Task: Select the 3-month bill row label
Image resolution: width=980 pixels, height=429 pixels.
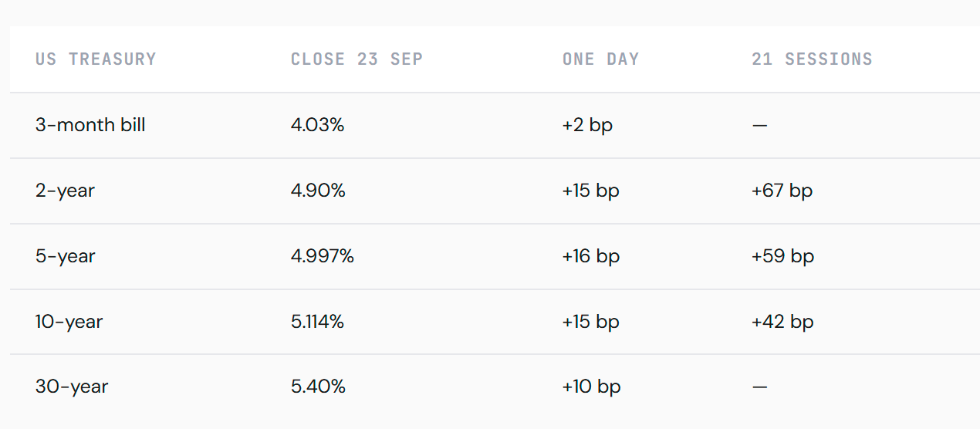Action: coord(90,125)
